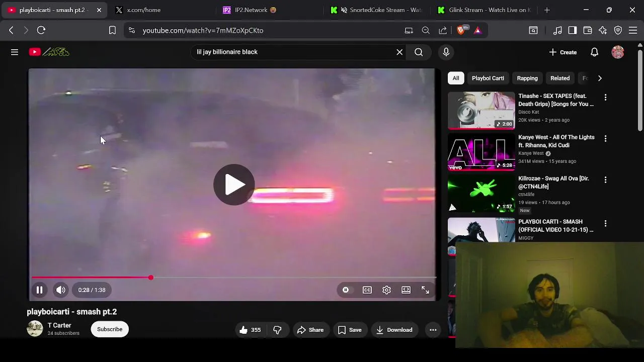Screen dimensions: 644x362
Task: Select the Rapping filter chip
Action: click(527, 78)
